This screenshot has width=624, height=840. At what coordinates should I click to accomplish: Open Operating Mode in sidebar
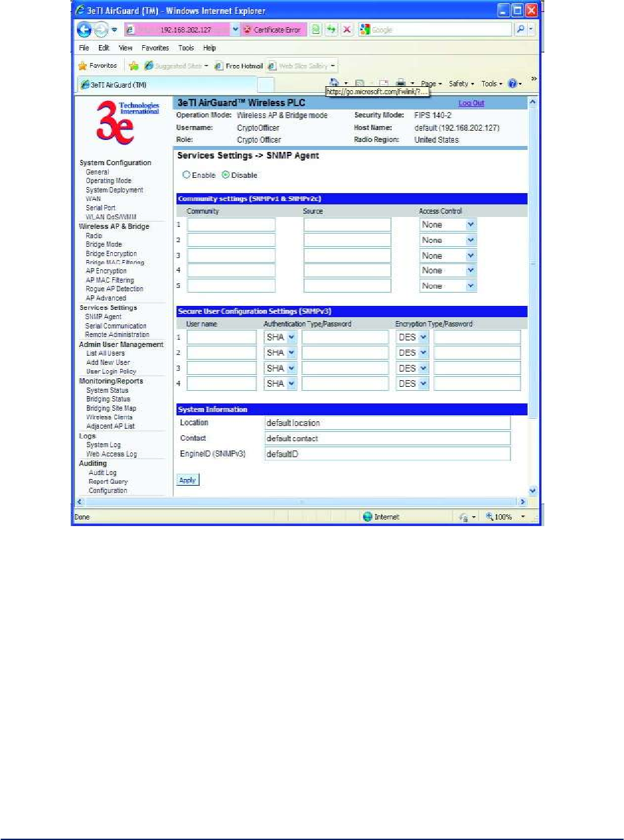point(108,180)
